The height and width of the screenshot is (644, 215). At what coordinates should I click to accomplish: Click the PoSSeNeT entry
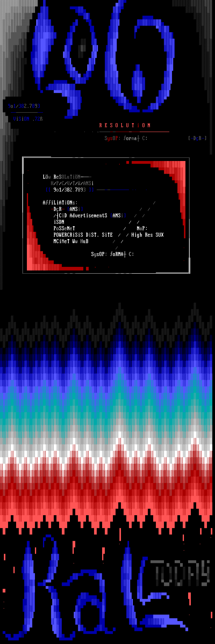click(x=64, y=228)
